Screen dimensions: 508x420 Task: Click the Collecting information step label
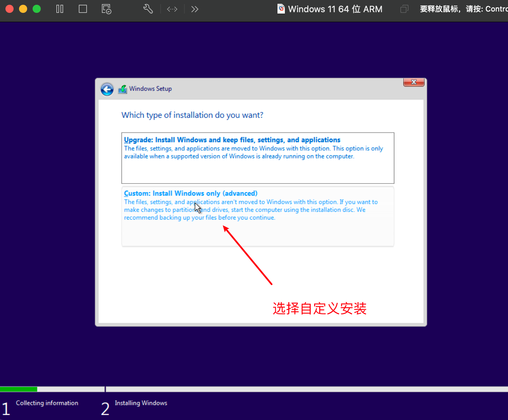tap(47, 403)
